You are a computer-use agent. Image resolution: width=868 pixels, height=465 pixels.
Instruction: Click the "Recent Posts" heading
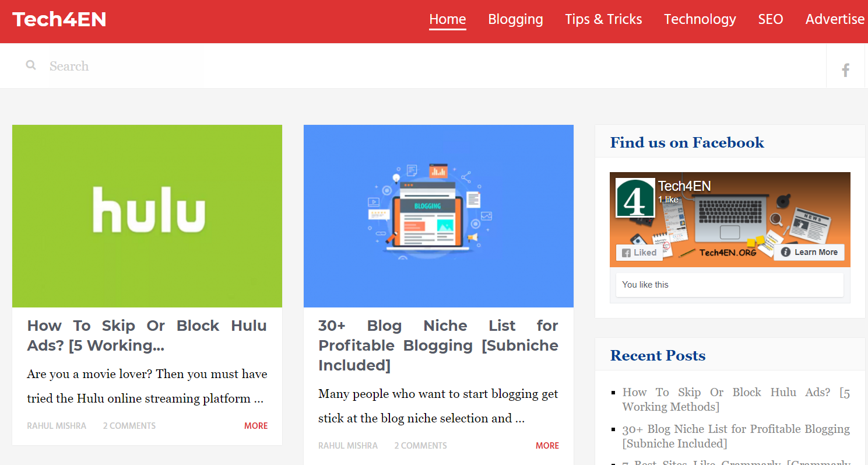(658, 355)
